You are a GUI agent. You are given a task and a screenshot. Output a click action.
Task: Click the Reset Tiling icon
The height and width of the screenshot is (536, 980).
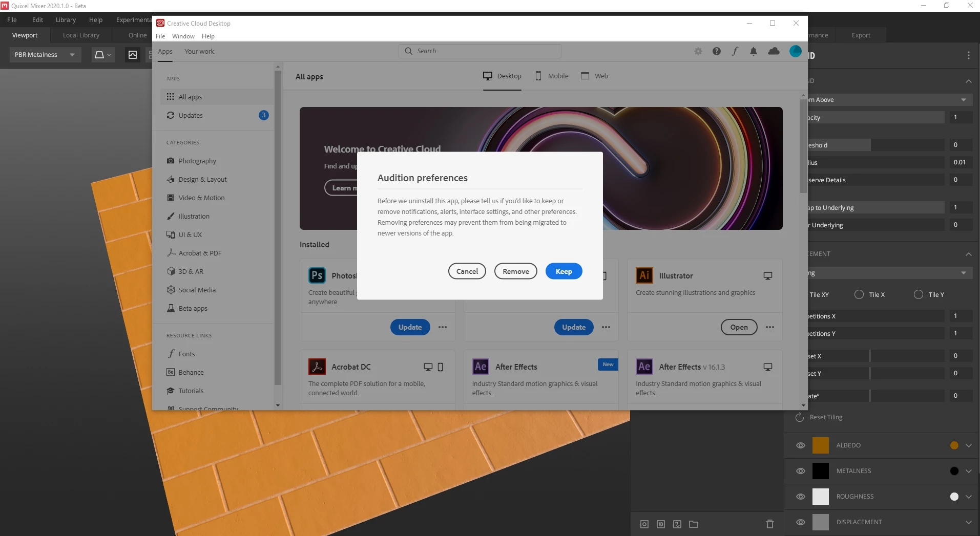[x=799, y=417]
